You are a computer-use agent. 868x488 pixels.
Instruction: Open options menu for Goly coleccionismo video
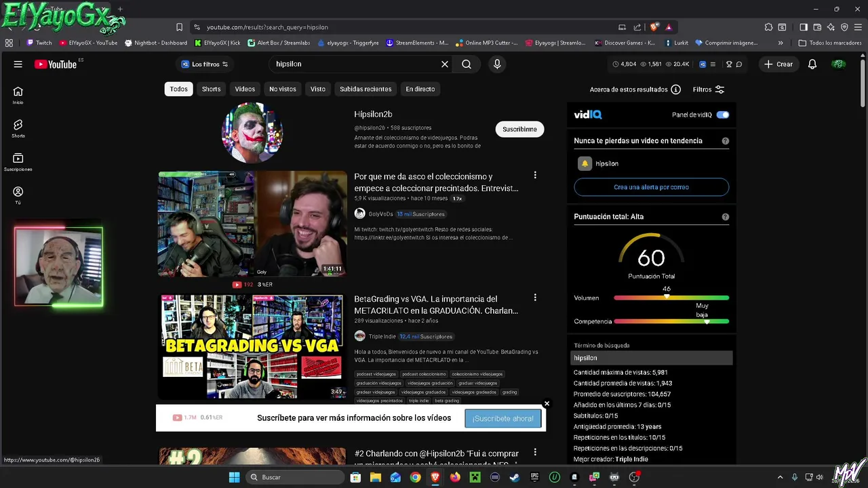coord(535,176)
